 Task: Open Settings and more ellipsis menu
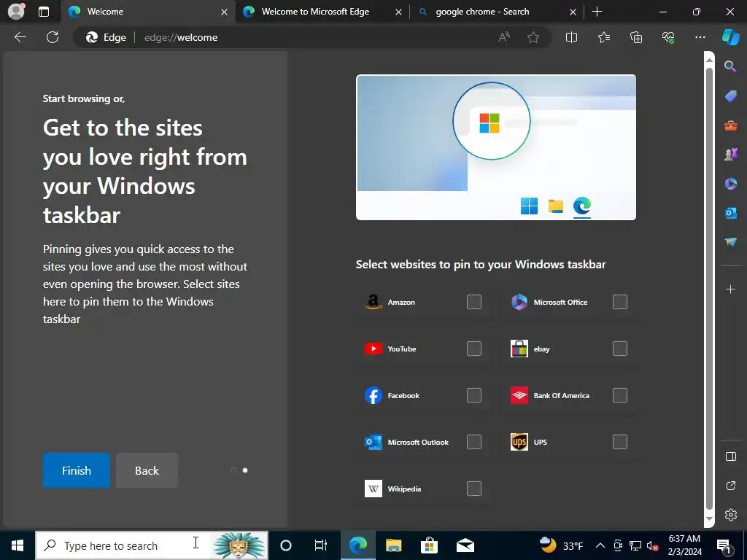[x=700, y=37]
